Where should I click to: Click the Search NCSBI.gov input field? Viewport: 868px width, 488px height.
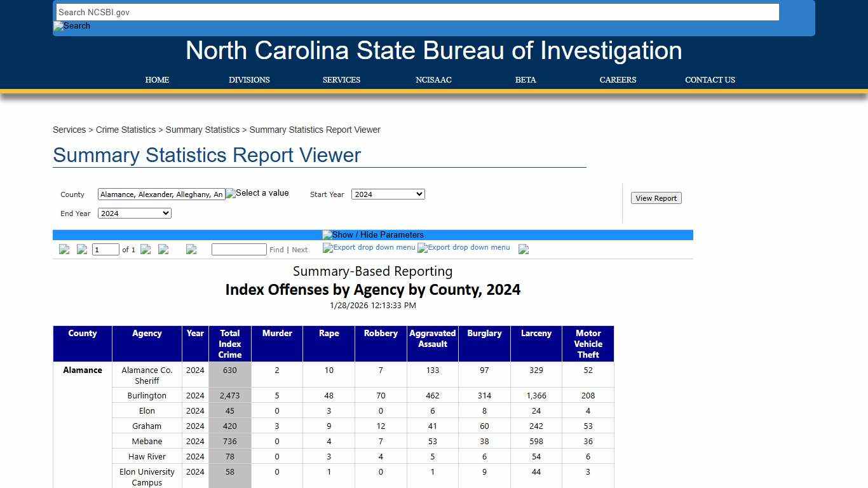point(417,12)
